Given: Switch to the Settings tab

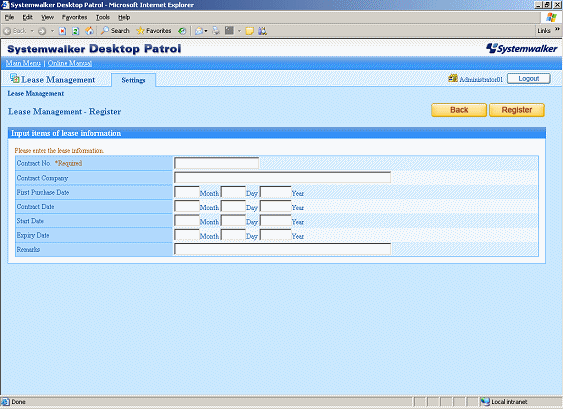Looking at the screenshot, I should click(133, 80).
